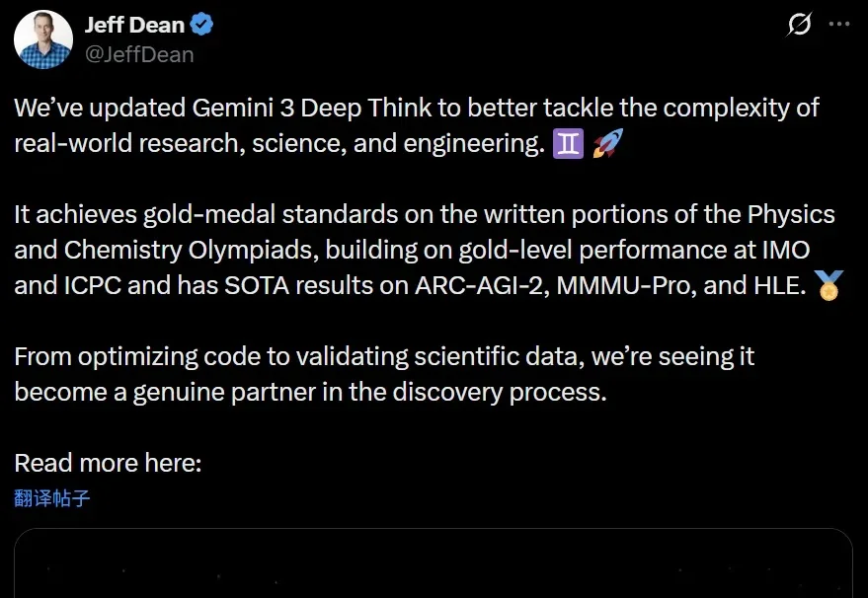The height and width of the screenshot is (598, 868).
Task: Open the three-dot more options menu
Action: (x=837, y=25)
